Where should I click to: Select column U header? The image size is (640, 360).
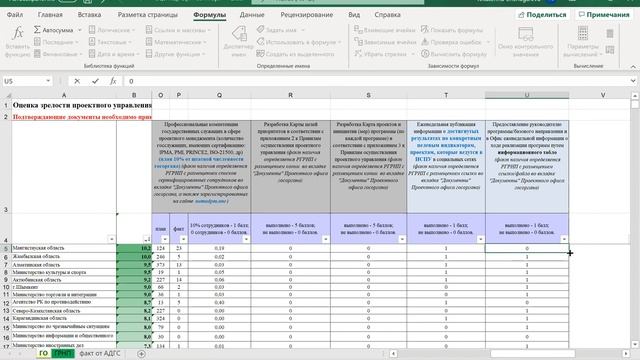point(527,95)
